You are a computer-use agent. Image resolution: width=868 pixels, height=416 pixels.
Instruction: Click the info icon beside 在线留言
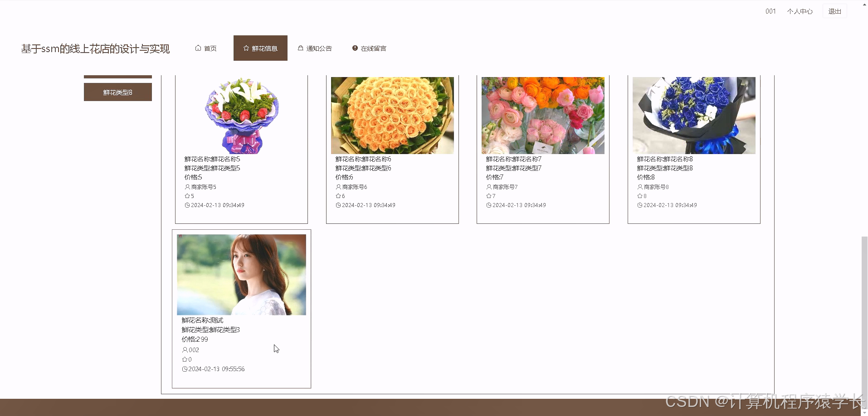coord(355,48)
